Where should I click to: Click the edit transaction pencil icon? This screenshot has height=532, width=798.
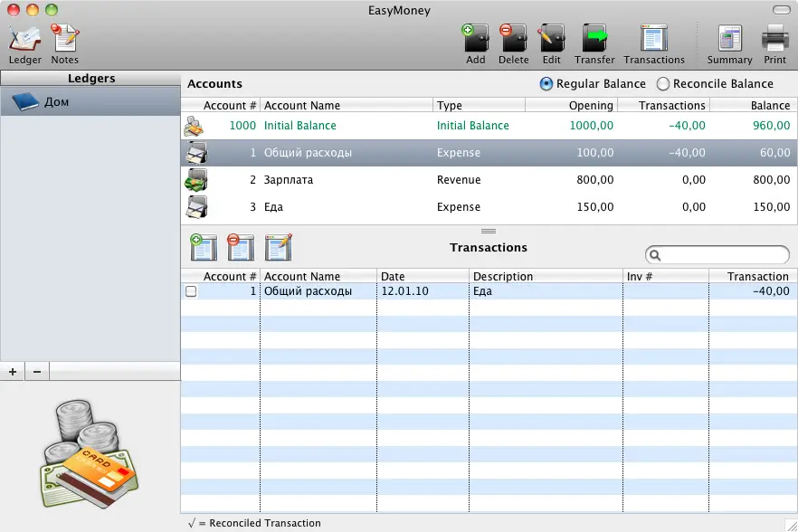pyautogui.click(x=279, y=247)
